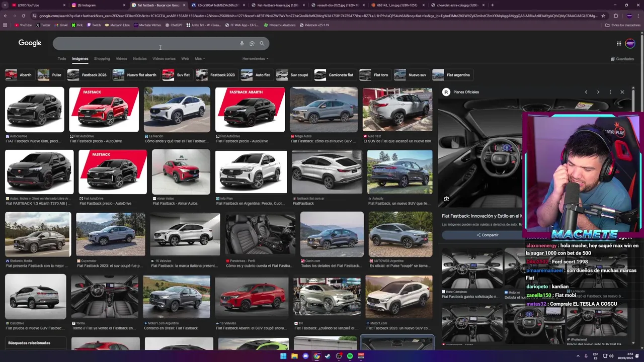This screenshot has height=362, width=644.
Task: Open the Mercado Libre bookmark
Action: coord(117,25)
